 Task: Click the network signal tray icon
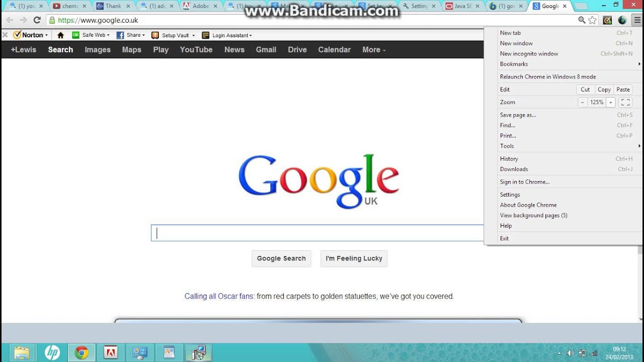(x=594, y=353)
